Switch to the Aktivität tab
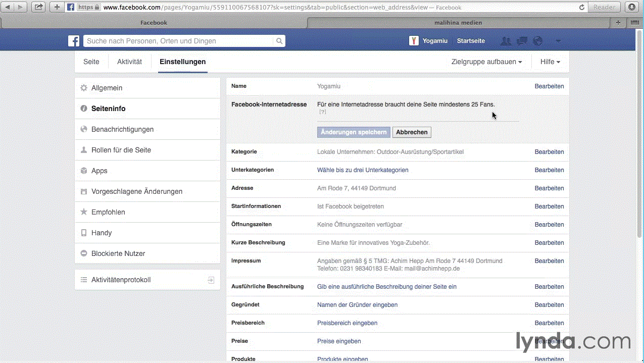 coord(129,62)
